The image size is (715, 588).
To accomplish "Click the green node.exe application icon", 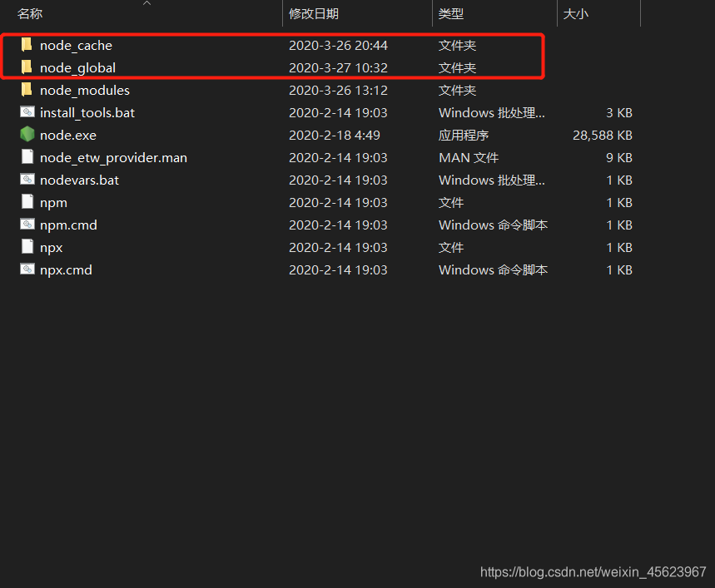I will click(x=27, y=134).
